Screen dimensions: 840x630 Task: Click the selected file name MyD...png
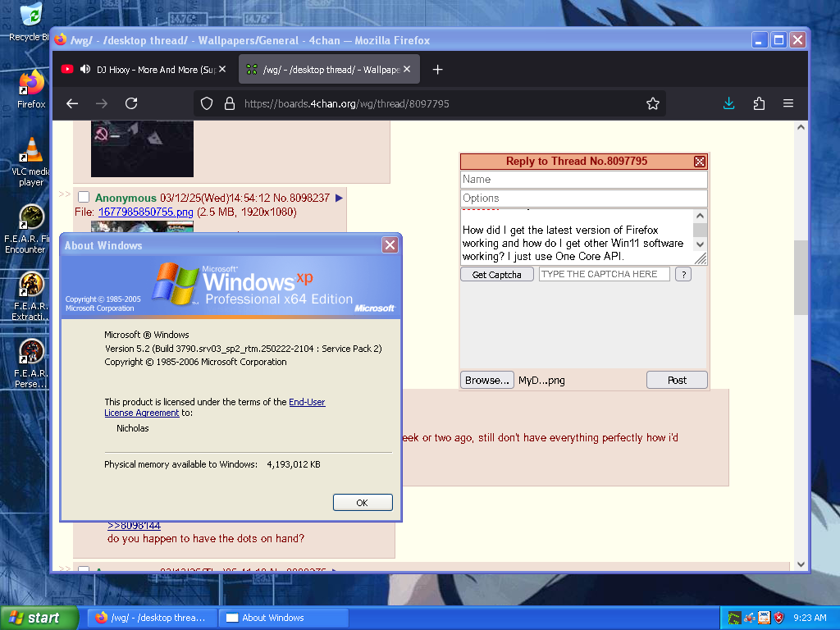coord(541,381)
